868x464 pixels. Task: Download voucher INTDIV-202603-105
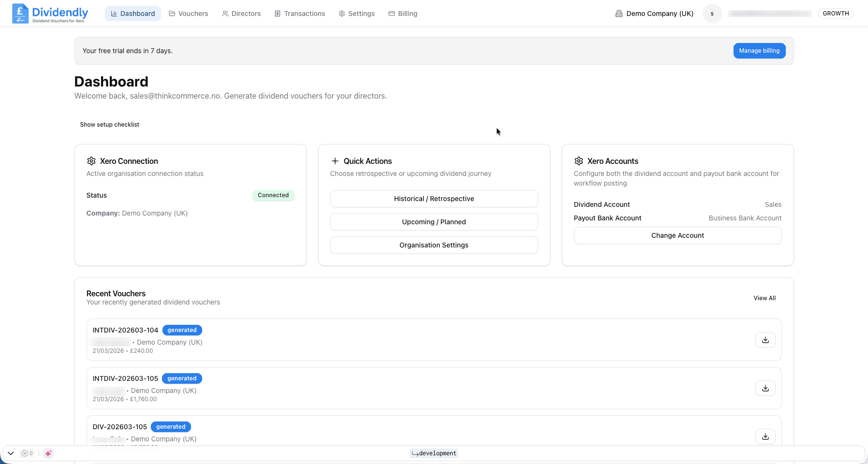click(x=765, y=388)
